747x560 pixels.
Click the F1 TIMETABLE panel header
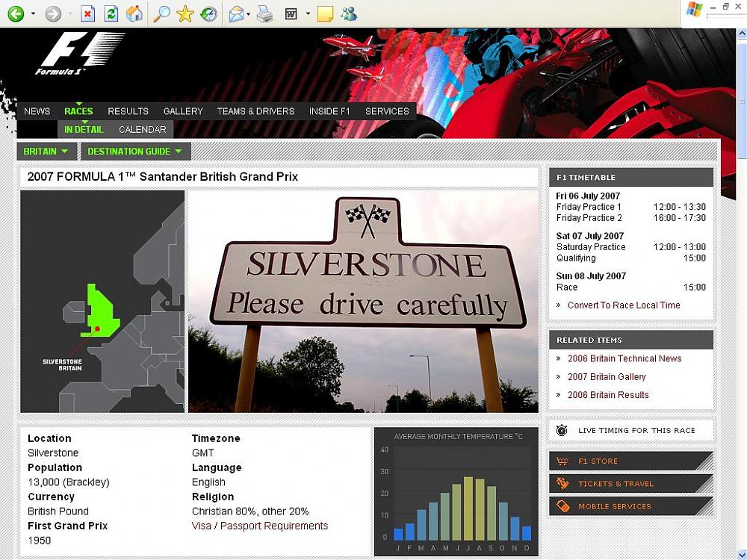pos(631,177)
